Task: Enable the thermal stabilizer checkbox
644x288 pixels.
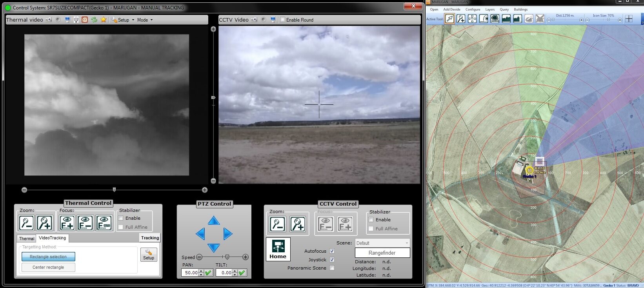Action: point(121,218)
